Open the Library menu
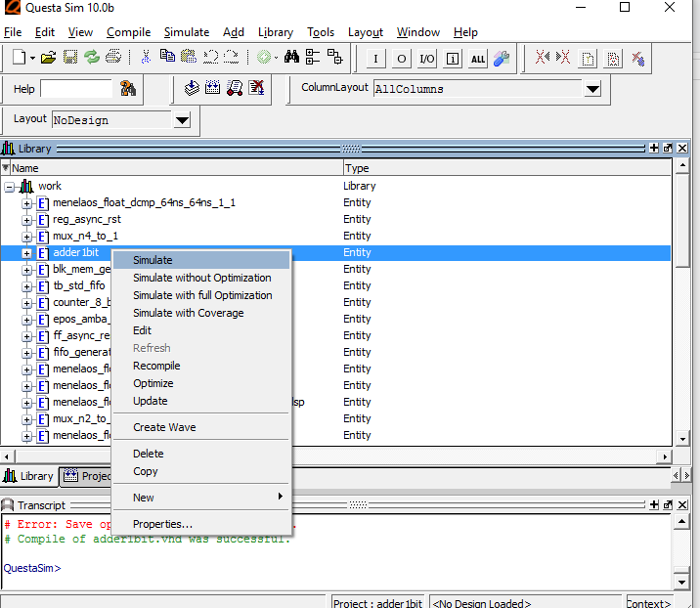The width and height of the screenshot is (700, 608). (276, 32)
